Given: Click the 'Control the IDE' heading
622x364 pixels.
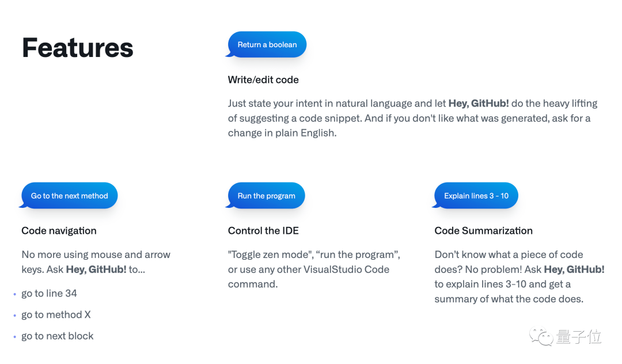Looking at the screenshot, I should pos(263,231).
